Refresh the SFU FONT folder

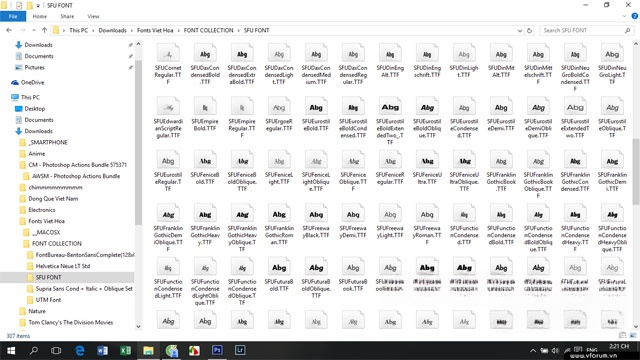point(529,30)
